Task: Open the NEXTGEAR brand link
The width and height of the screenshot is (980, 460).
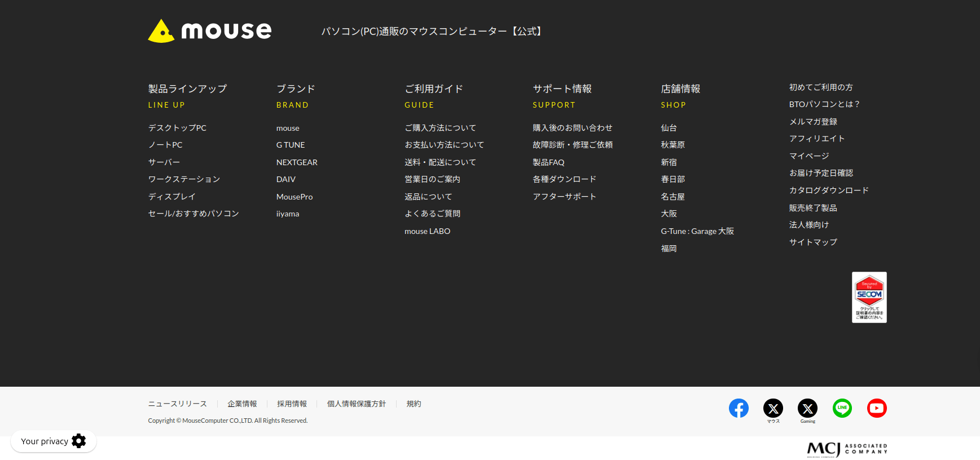Action: tap(297, 162)
